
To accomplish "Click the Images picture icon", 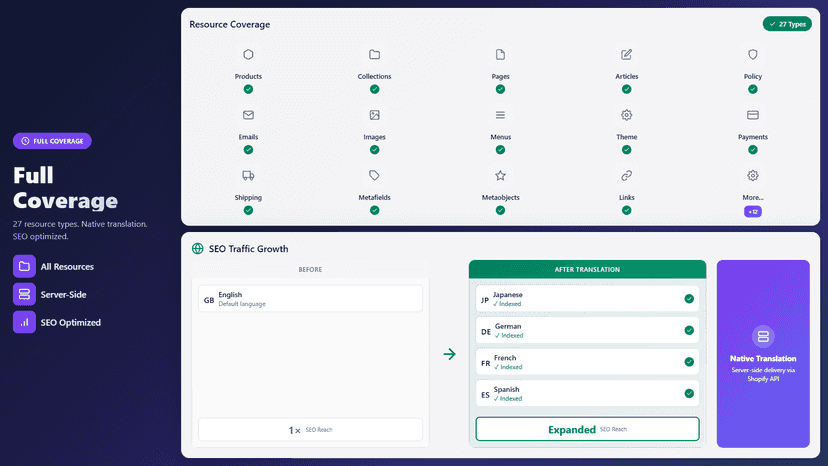I will tap(374, 115).
